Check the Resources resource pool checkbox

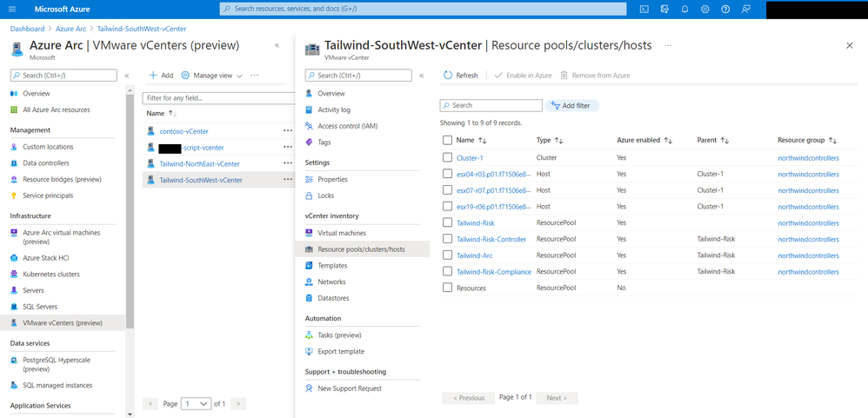447,288
